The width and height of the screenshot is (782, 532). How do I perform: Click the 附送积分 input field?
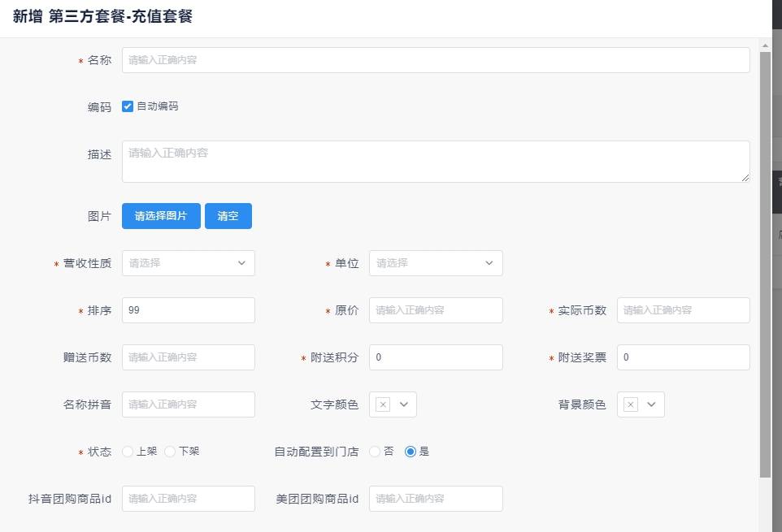click(436, 357)
